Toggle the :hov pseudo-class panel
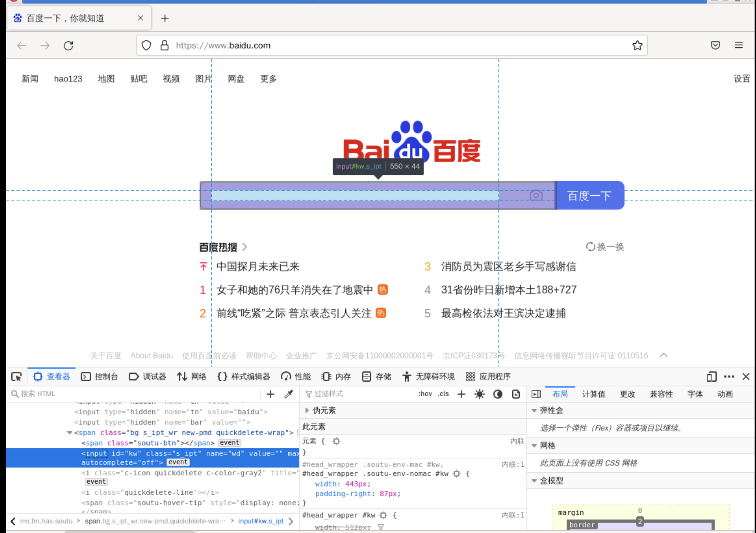The image size is (756, 533). pyautogui.click(x=425, y=394)
